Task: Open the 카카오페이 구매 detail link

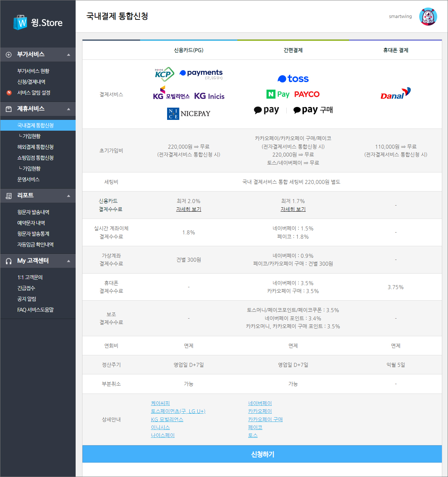Action: click(x=265, y=420)
